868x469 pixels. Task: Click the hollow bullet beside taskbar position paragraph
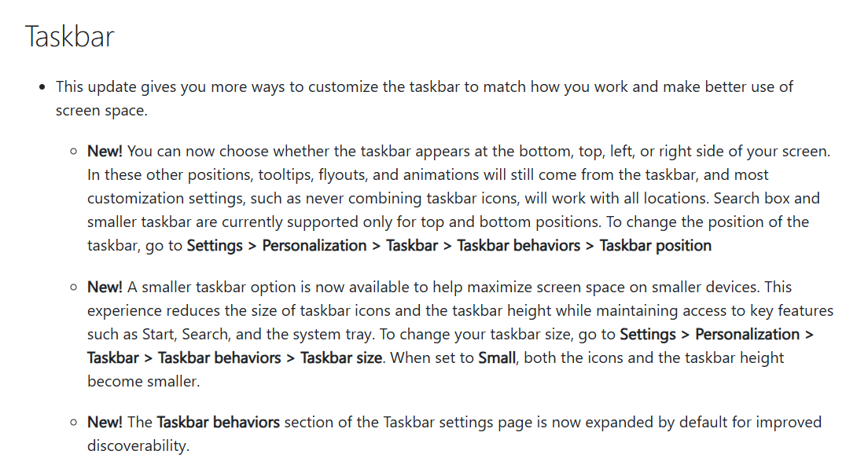pos(74,152)
